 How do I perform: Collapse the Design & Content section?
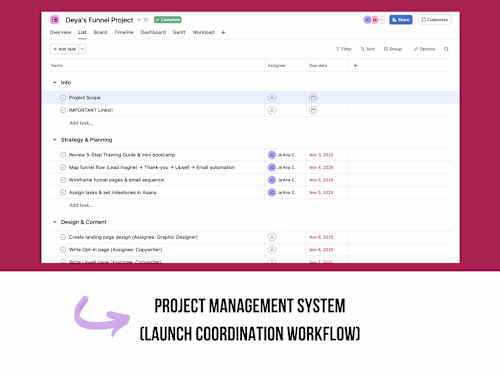[55, 222]
